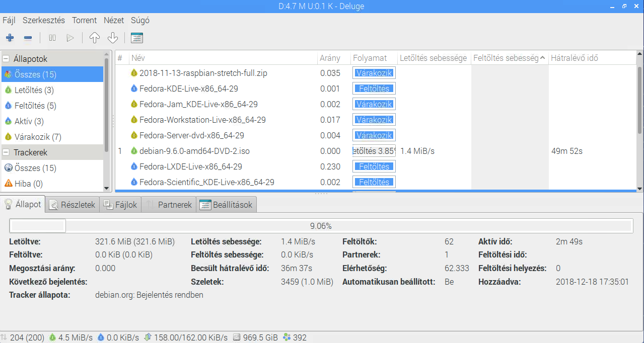The width and height of the screenshot is (644, 343).
Task: Collapse the Trackerek sidebar section
Action: click(x=6, y=152)
